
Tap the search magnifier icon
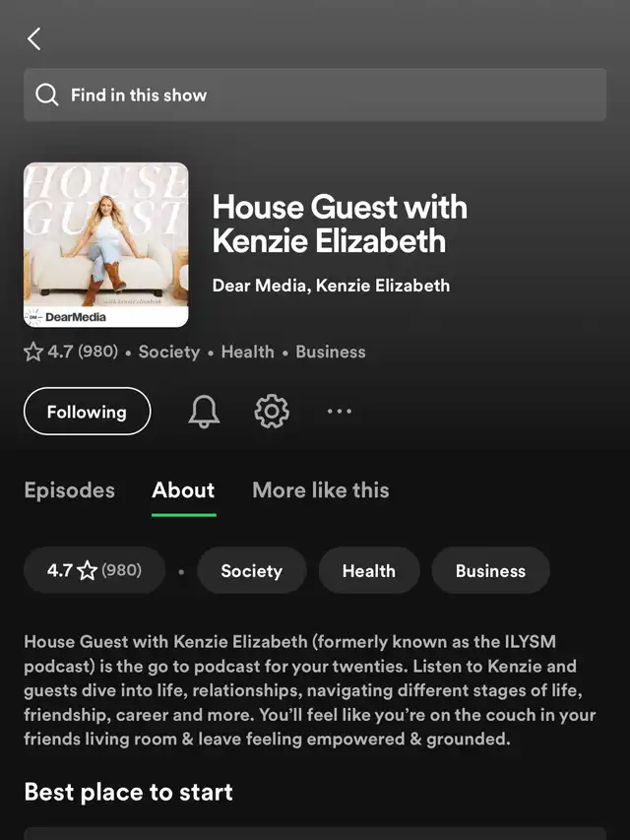[47, 95]
